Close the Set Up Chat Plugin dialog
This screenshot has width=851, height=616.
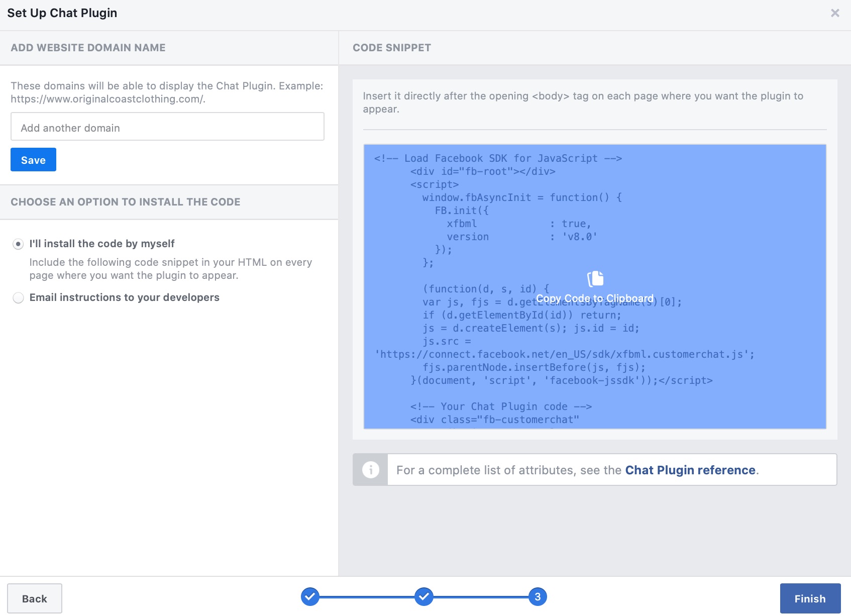click(835, 13)
